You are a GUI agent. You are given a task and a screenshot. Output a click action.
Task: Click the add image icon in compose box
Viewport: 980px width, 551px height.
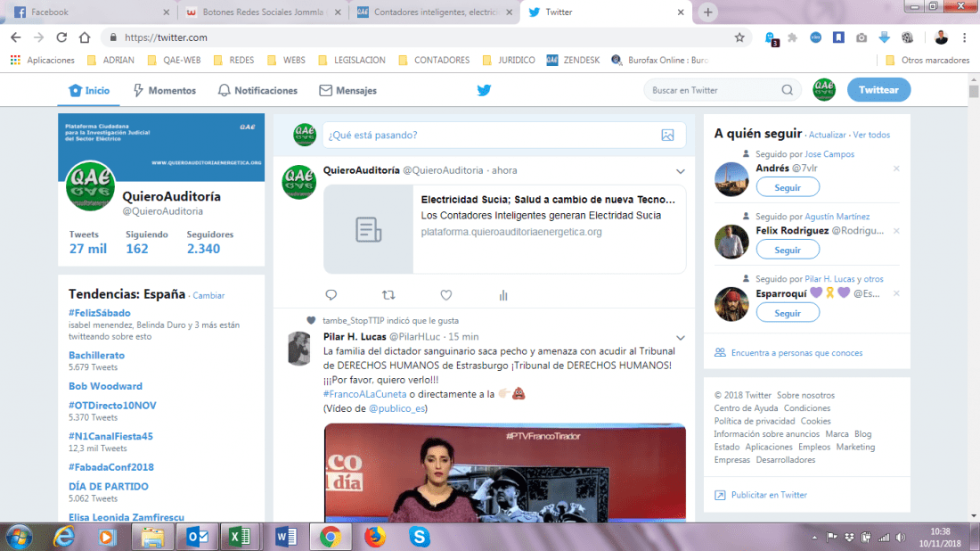pos(667,136)
